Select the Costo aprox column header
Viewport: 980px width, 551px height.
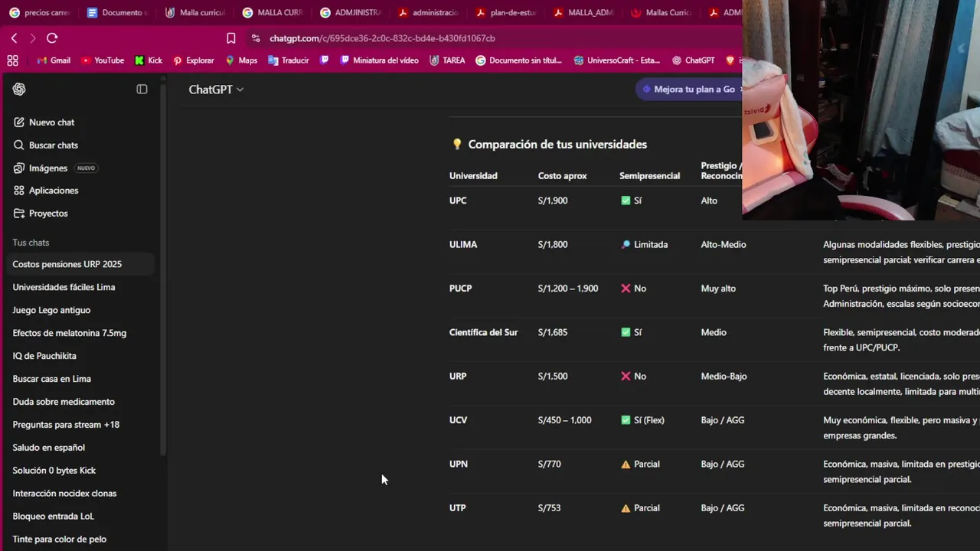coord(562,176)
